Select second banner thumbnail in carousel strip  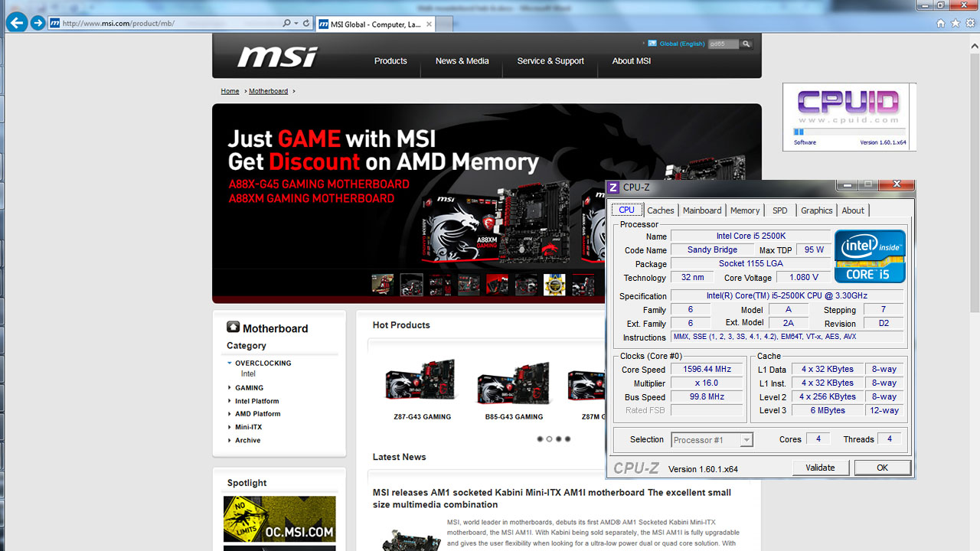click(x=411, y=285)
